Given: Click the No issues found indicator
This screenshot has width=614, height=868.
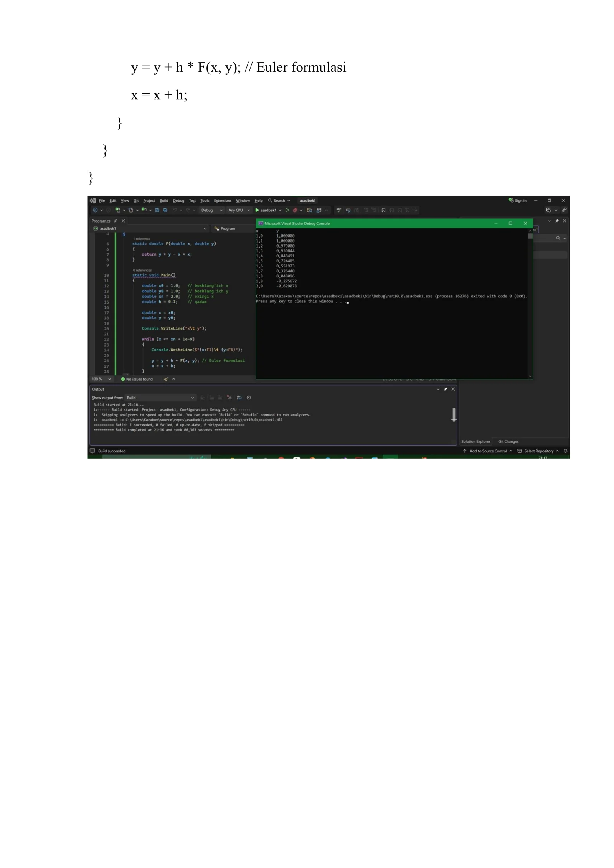Looking at the screenshot, I should coord(137,379).
